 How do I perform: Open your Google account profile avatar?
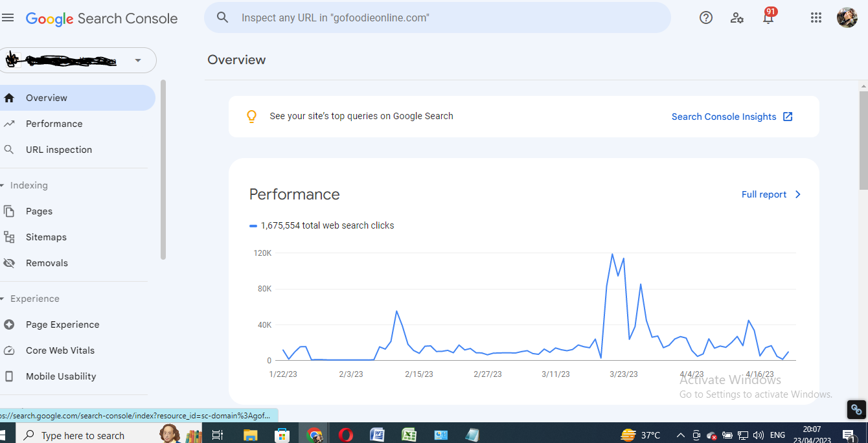coord(847,17)
